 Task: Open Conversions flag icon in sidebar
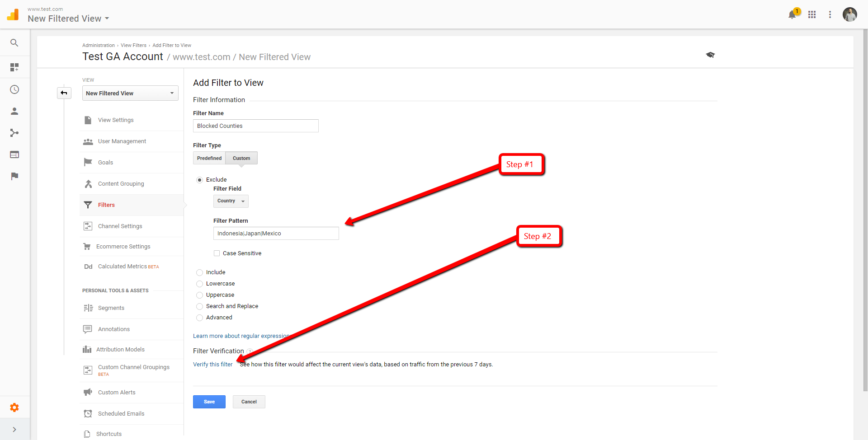click(14, 176)
